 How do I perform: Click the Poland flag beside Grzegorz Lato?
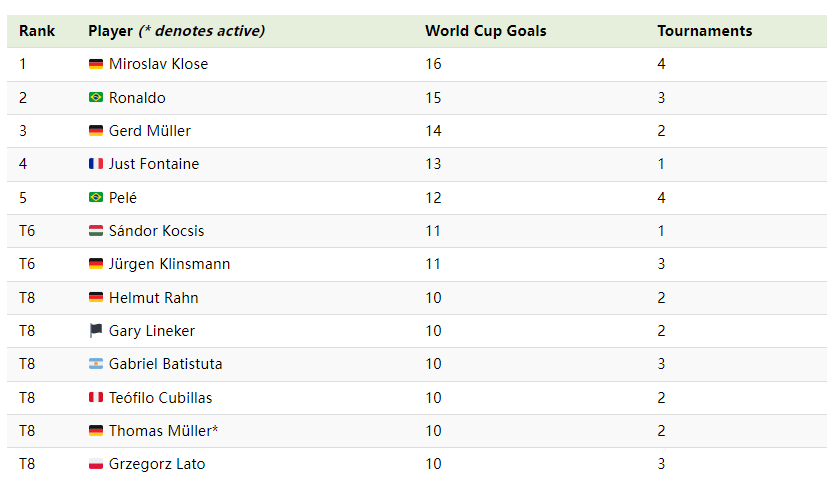pyautogui.click(x=96, y=464)
